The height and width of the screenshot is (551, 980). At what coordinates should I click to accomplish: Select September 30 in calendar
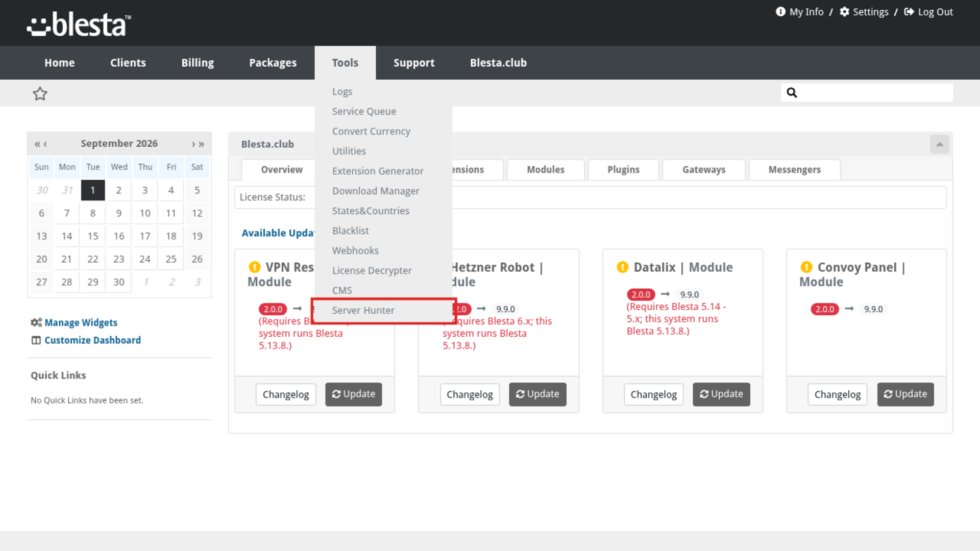pyautogui.click(x=119, y=282)
